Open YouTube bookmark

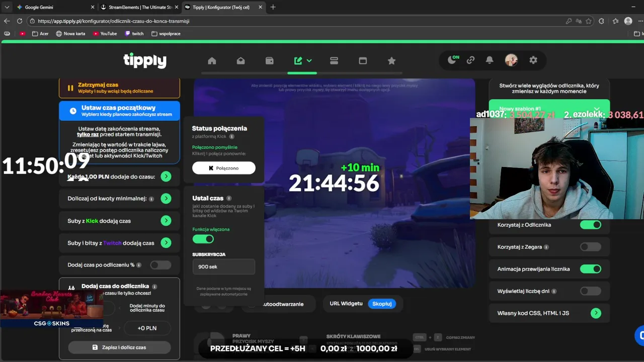(105, 34)
